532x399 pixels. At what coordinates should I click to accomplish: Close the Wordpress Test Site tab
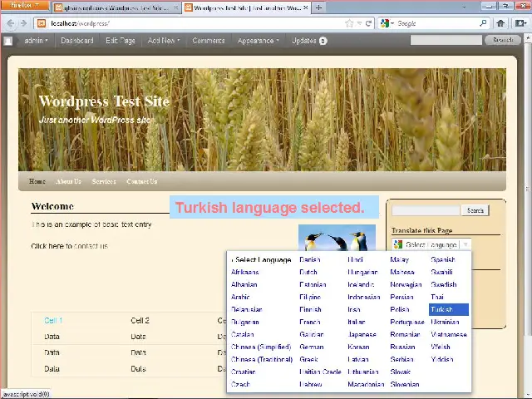tap(305, 7)
